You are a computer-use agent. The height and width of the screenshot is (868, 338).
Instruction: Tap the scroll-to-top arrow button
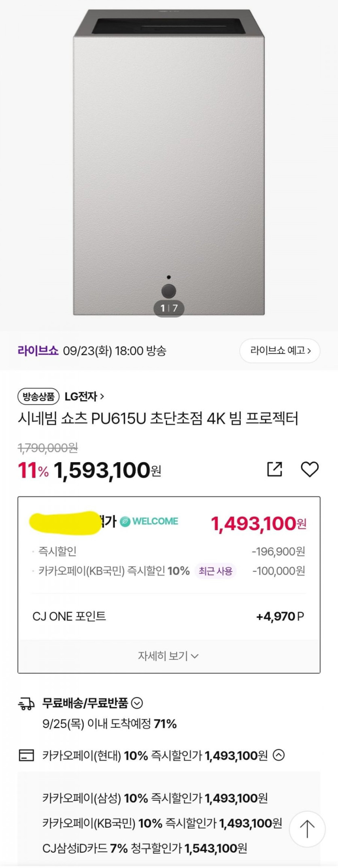click(307, 829)
